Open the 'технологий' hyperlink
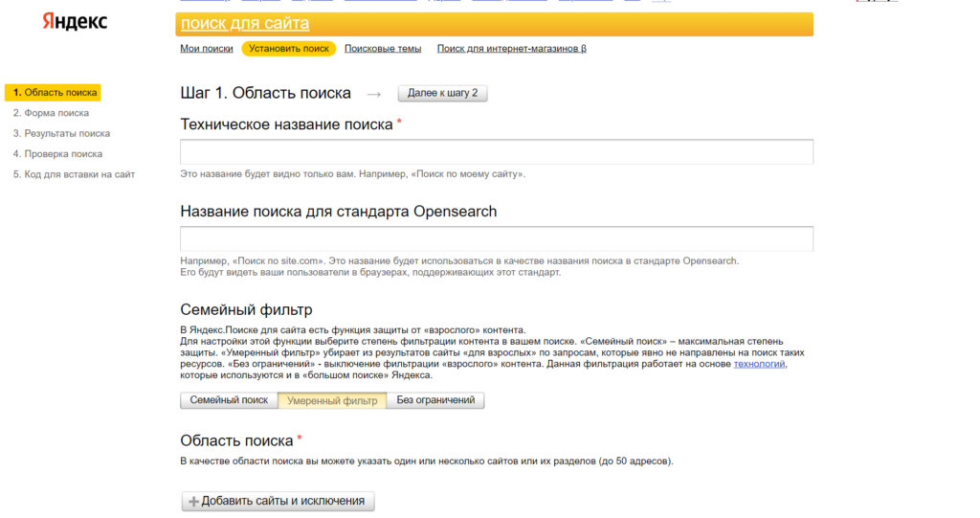 [759, 364]
